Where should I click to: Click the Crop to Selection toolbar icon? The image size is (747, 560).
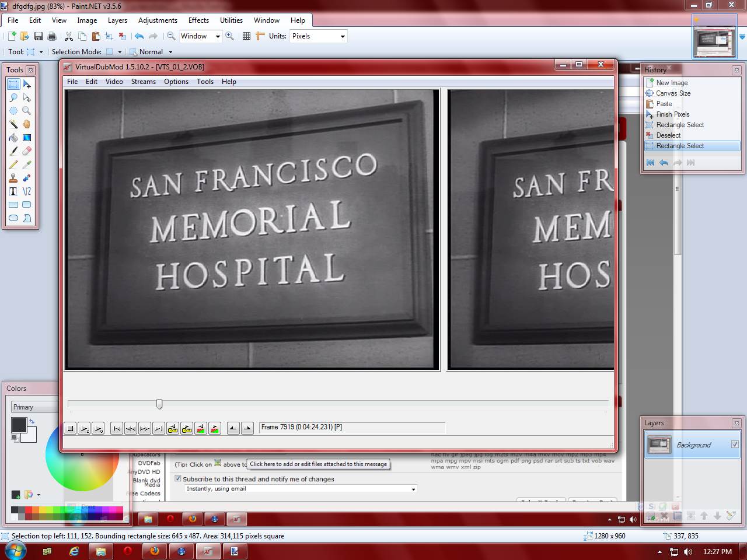click(x=109, y=36)
